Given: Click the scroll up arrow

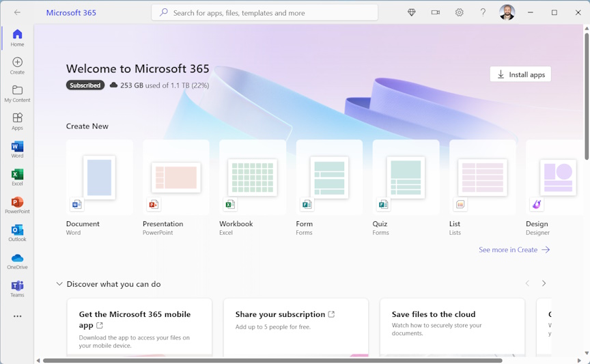Looking at the screenshot, I should [586, 28].
